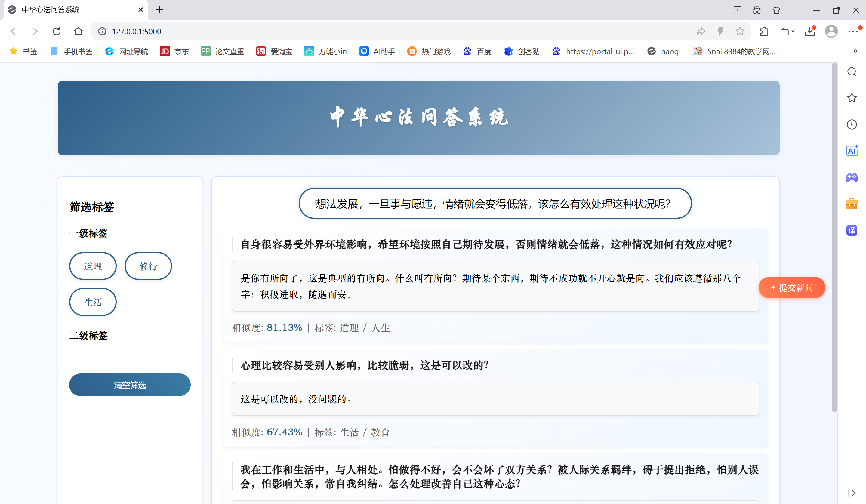
Task: Open the 爱淘宝 bookmark
Action: [274, 51]
